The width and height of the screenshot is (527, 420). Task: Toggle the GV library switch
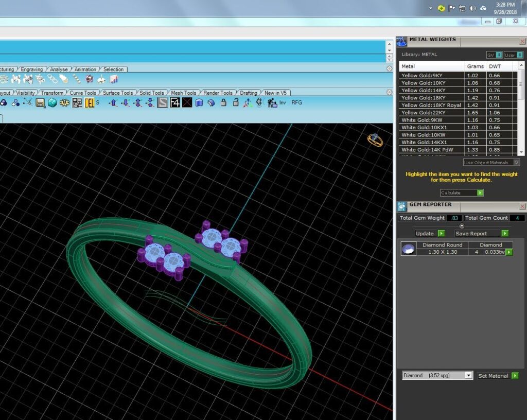coord(494,55)
